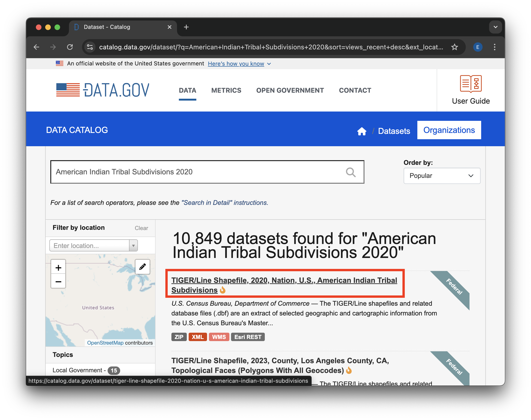
Task: Expand "Here's how you know" banner
Action: point(239,64)
